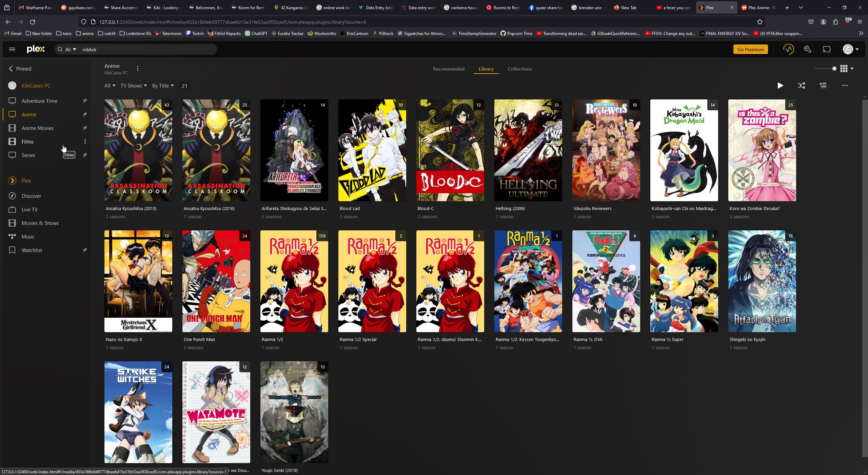This screenshot has width=868, height=475.
Task: Unpin the Anime Movies library
Action: pos(85,128)
